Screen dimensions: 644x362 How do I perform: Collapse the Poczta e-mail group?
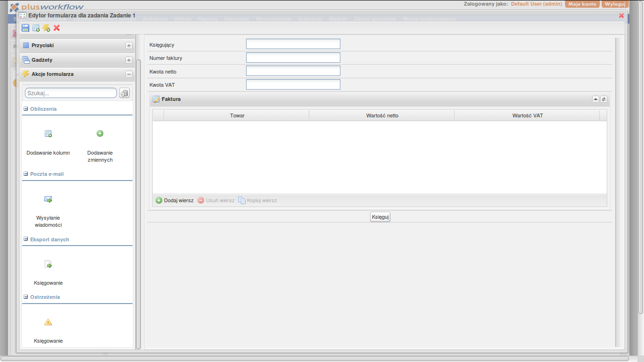pos(26,174)
